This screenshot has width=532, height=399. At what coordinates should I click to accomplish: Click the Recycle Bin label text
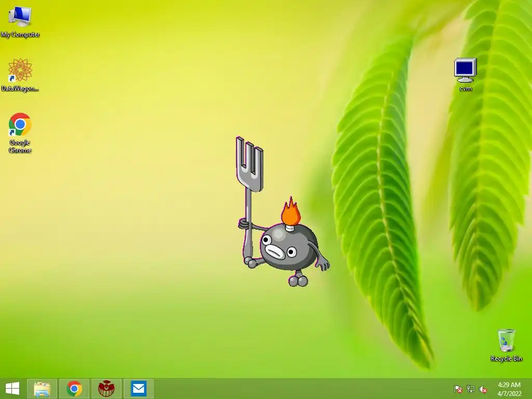point(506,358)
